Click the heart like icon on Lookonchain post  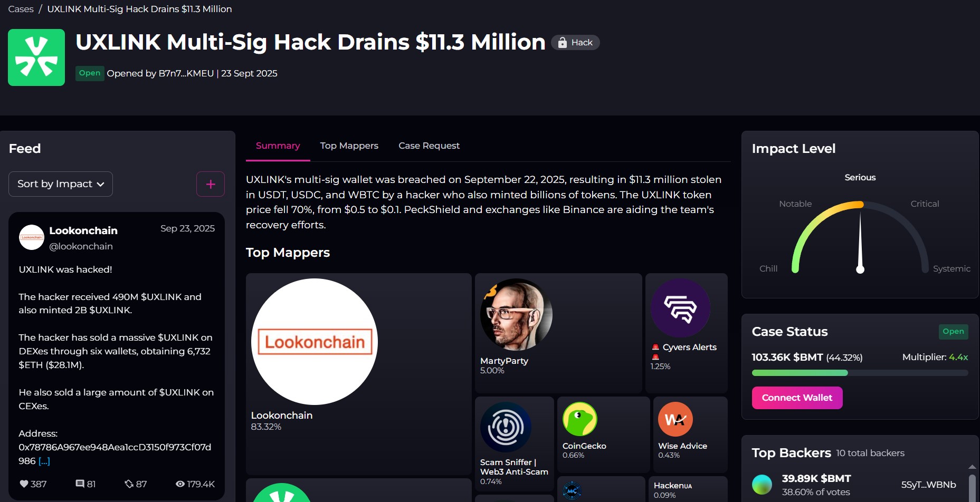(24, 484)
